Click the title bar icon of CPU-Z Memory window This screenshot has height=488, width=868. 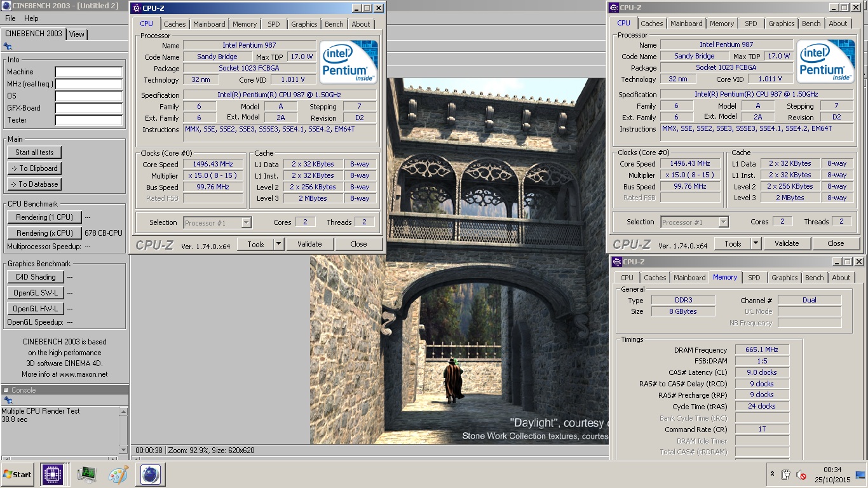[616, 262]
